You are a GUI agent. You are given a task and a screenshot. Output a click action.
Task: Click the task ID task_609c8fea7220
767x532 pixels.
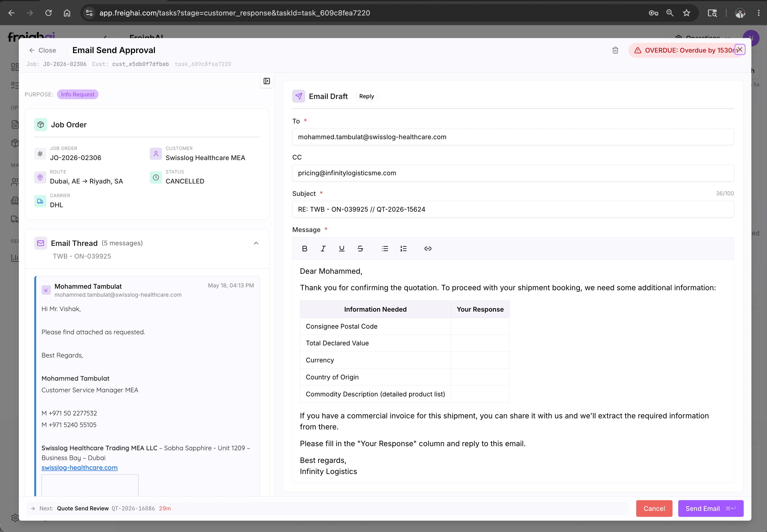click(x=203, y=64)
